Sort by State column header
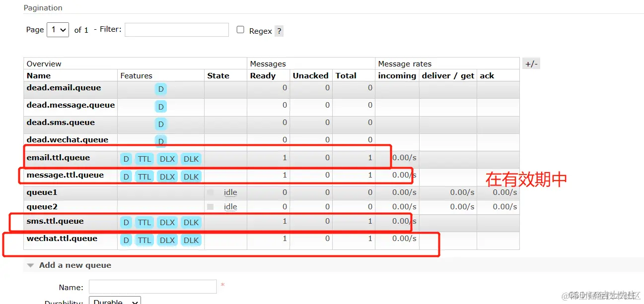The image size is (644, 304). pyautogui.click(x=218, y=76)
